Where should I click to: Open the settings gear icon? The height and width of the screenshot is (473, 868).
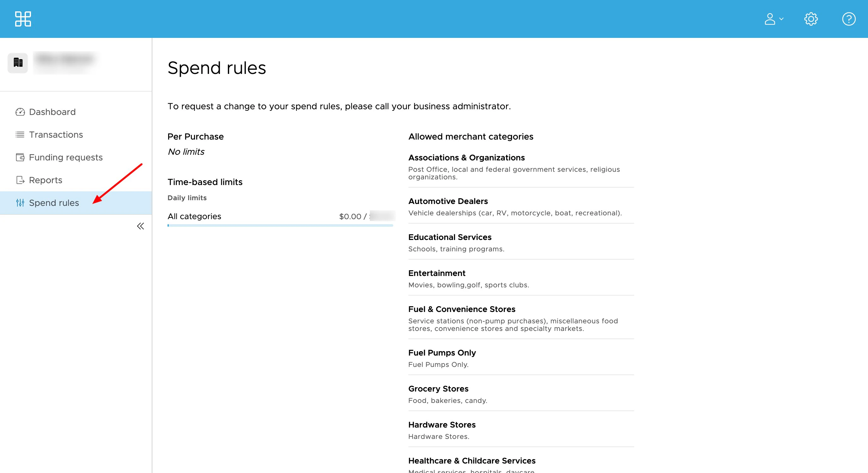pyautogui.click(x=811, y=19)
